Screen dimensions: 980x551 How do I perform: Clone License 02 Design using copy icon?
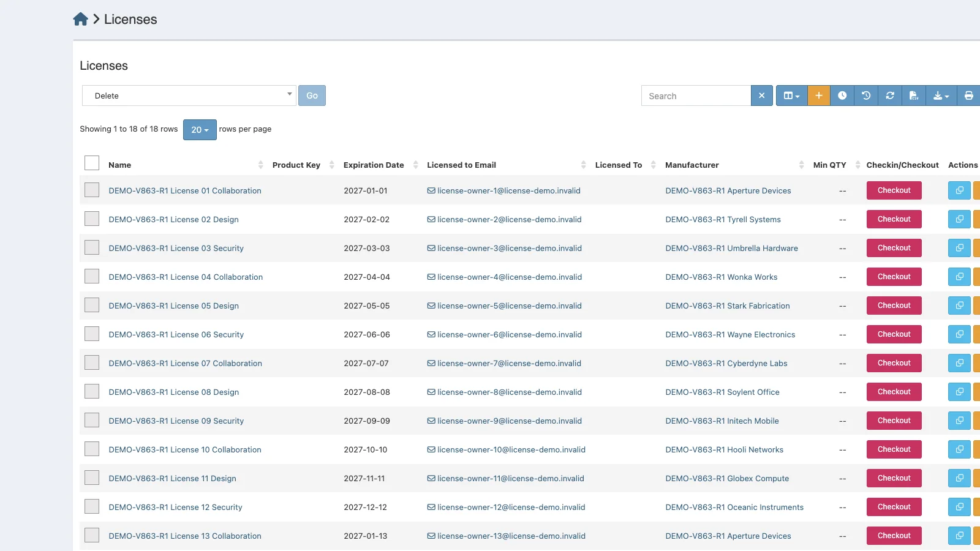(x=959, y=219)
